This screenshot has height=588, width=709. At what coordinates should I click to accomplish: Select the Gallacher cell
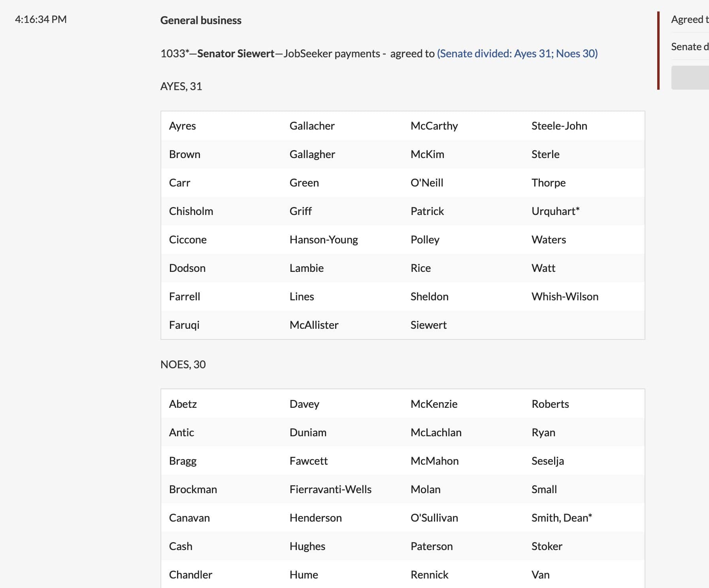[342, 126]
